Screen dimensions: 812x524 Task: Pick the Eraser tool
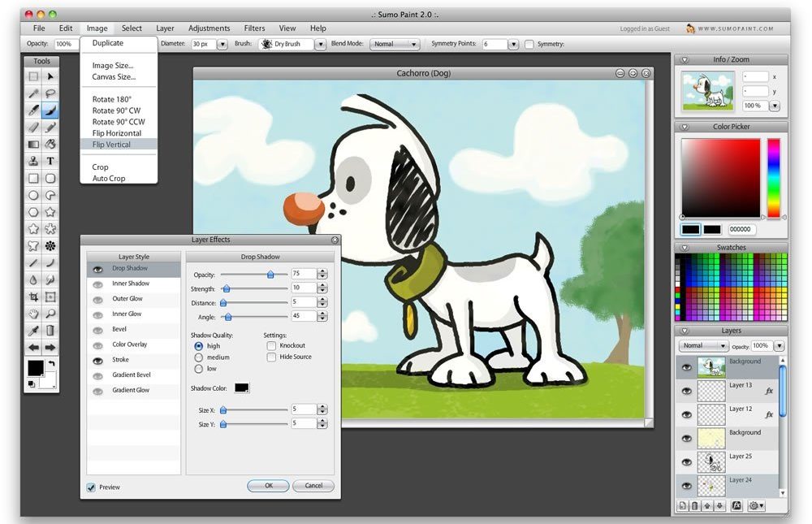pyautogui.click(x=33, y=127)
